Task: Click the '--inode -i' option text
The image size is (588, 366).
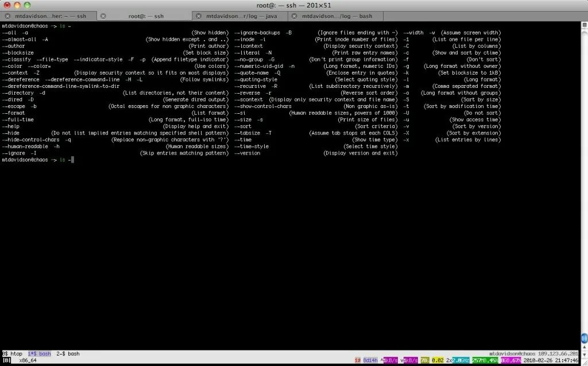Action: tap(250, 40)
